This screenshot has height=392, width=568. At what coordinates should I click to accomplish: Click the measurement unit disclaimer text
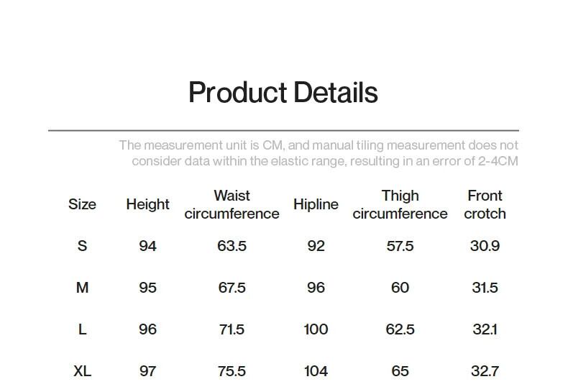(x=319, y=153)
